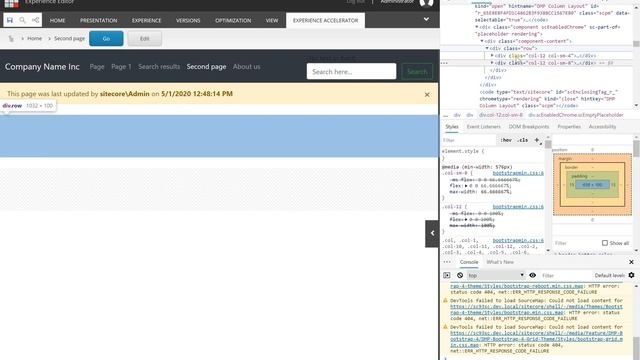Screen dimensions: 640x360
Task: Collapse the component scEnabledChrome div node
Action: [477, 27]
